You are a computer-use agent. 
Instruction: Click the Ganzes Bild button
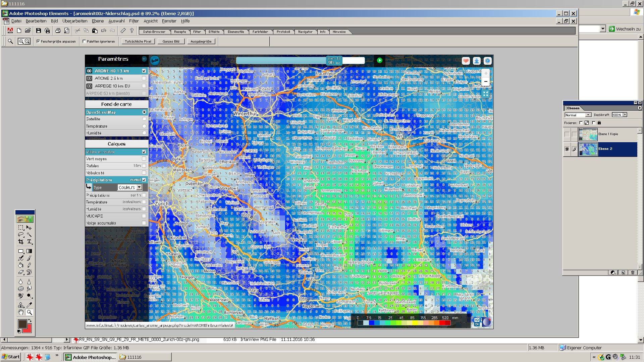[171, 42]
